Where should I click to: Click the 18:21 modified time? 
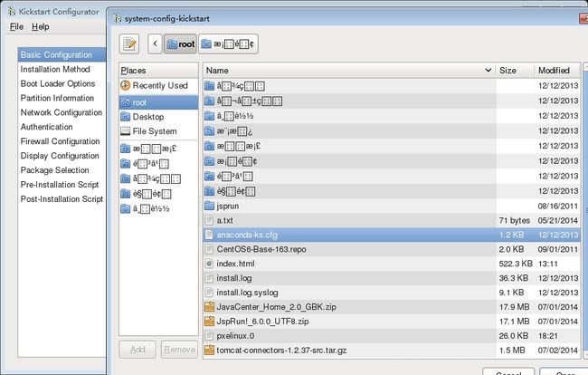click(548, 335)
